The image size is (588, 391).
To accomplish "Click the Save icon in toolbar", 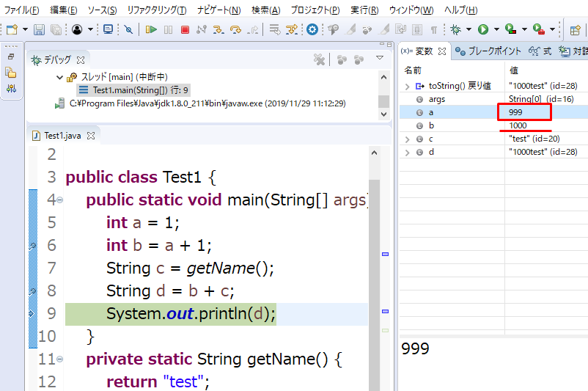I will pos(38,29).
